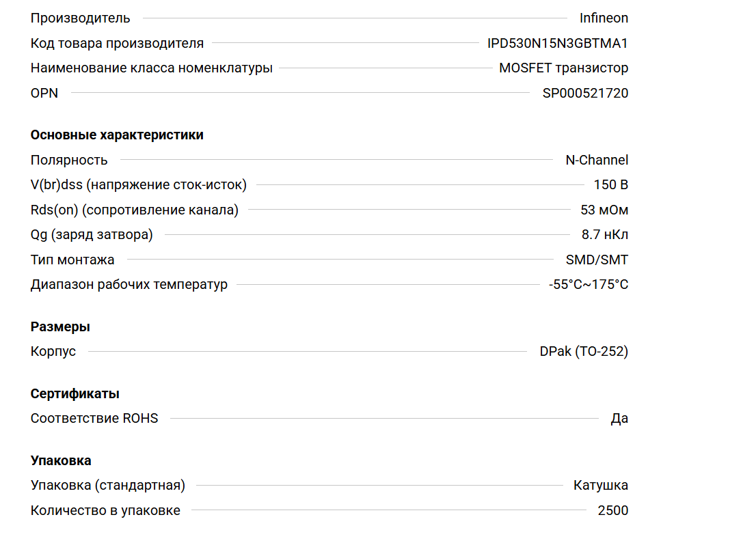Click the Соответствие ROHS label
The width and height of the screenshot is (756, 543).
94,419
